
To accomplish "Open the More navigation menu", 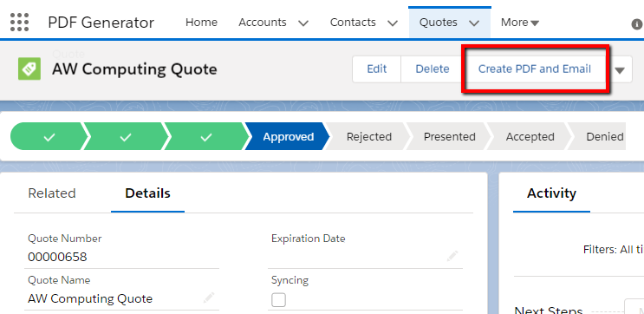I will pos(519,23).
